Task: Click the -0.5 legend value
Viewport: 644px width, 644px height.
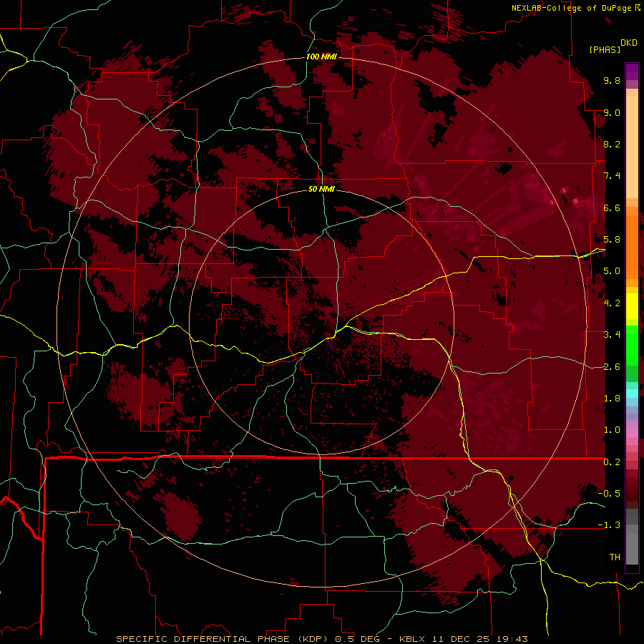Action: (609, 494)
